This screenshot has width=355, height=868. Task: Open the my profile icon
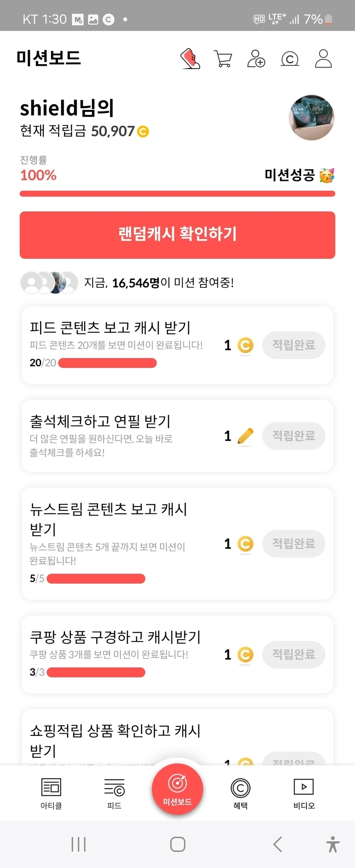(323, 59)
